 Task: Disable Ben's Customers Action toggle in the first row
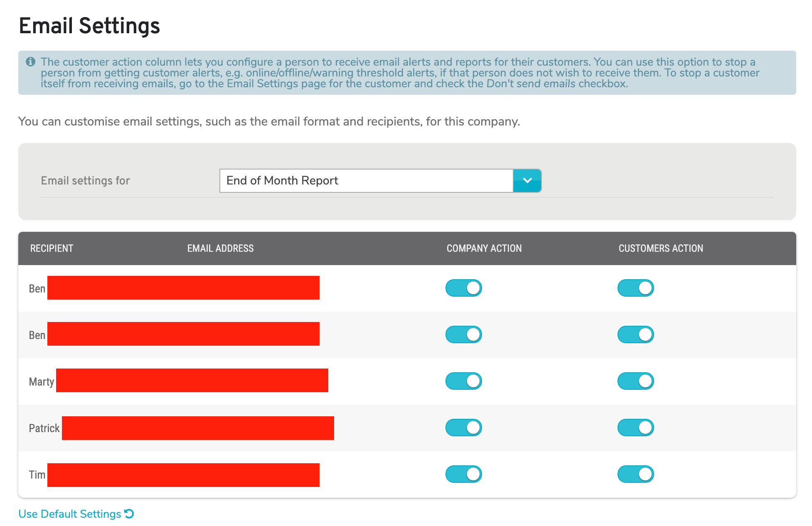point(635,288)
